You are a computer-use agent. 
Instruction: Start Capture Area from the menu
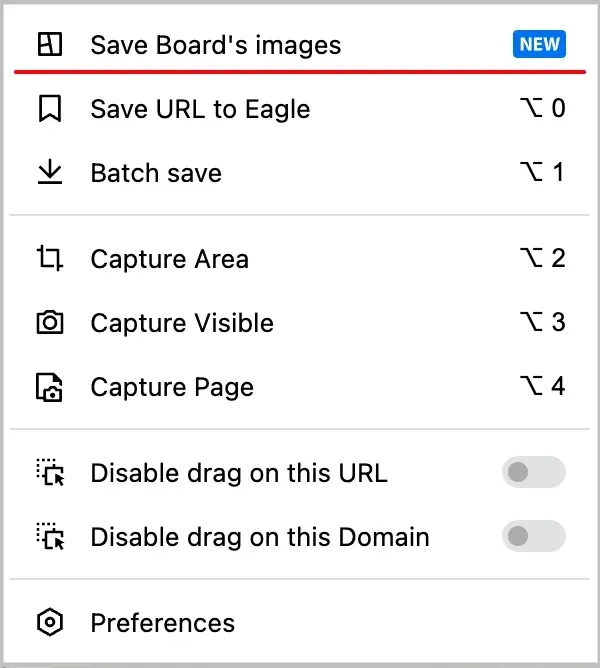tap(300, 259)
